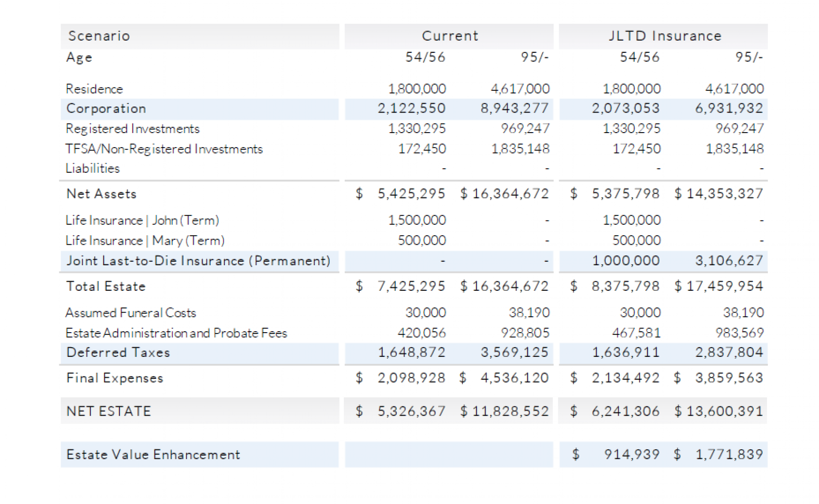The height and width of the screenshot is (504, 819).
Task: Select the JLTD Insurance column header
Action: pos(665,36)
